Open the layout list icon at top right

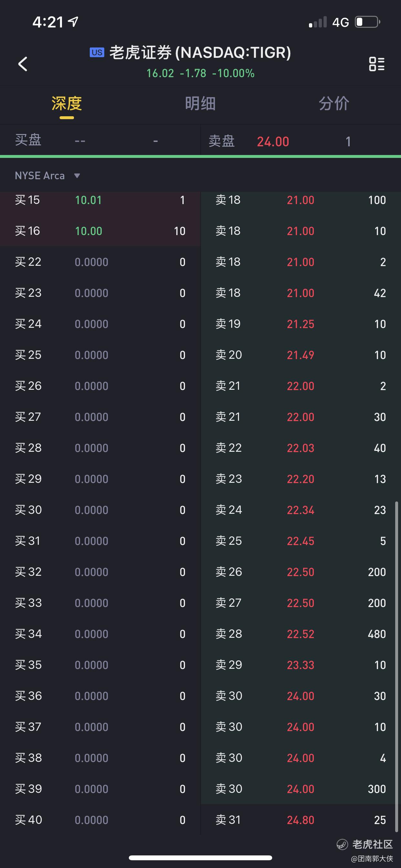[x=376, y=64]
